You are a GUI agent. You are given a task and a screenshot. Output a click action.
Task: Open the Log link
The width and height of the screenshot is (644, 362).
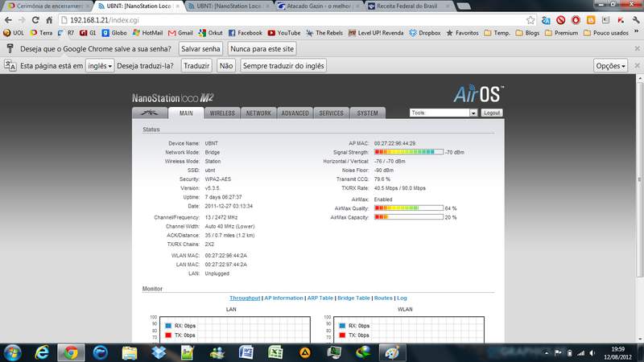[x=402, y=298]
